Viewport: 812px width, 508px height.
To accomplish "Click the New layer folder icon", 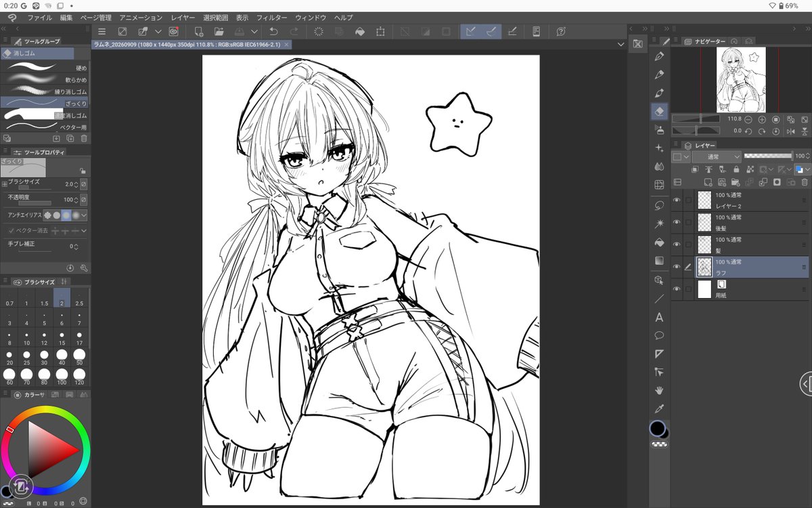I will coord(734,182).
